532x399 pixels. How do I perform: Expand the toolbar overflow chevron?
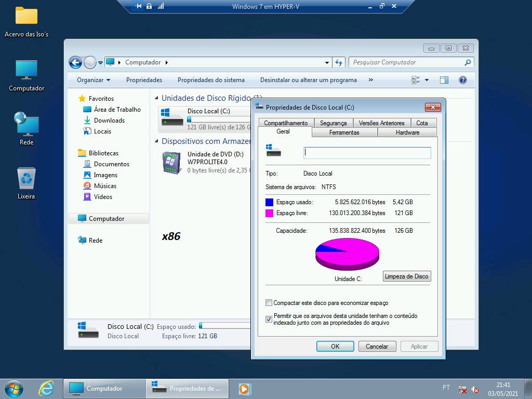[x=370, y=80]
